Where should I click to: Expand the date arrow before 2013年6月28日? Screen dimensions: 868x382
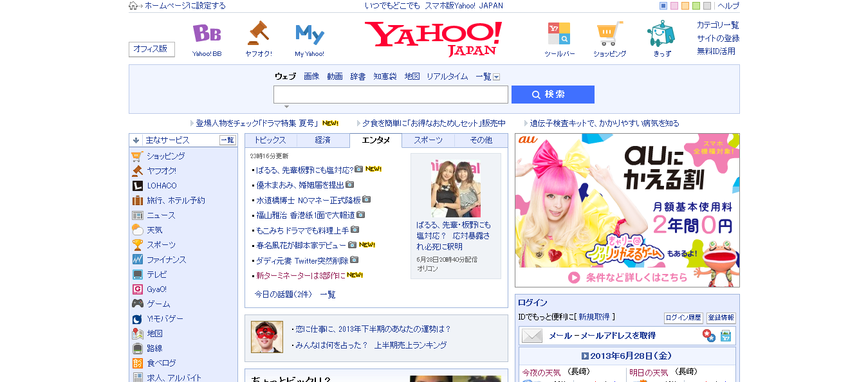[x=585, y=356]
